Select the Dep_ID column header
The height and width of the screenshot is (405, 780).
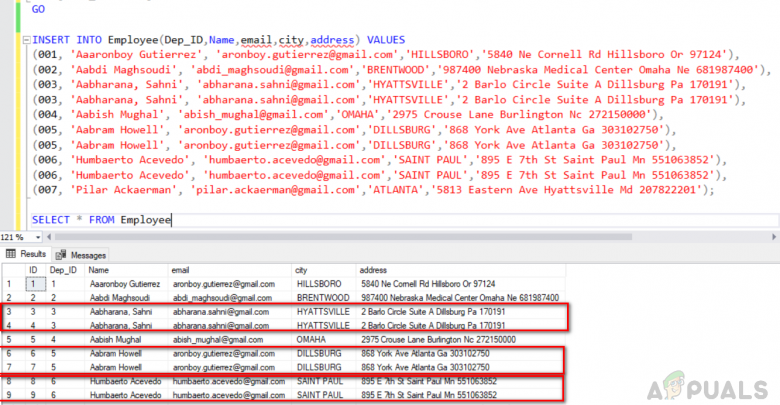pyautogui.click(x=64, y=270)
